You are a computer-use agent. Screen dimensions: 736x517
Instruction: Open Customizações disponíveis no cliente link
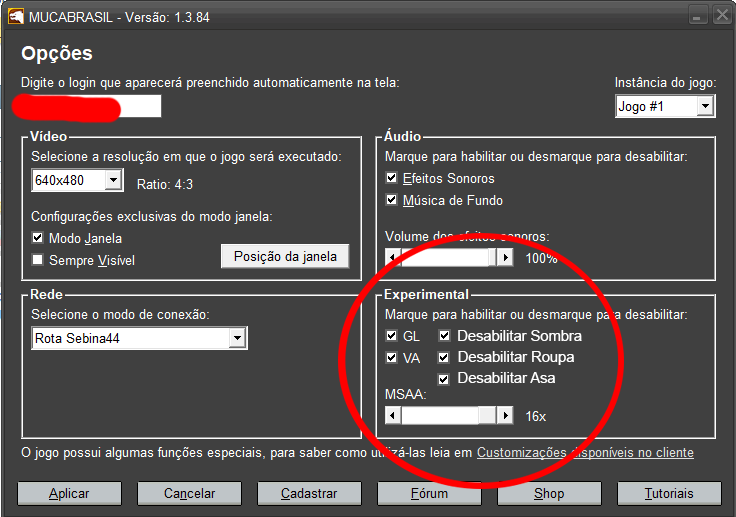coord(585,453)
